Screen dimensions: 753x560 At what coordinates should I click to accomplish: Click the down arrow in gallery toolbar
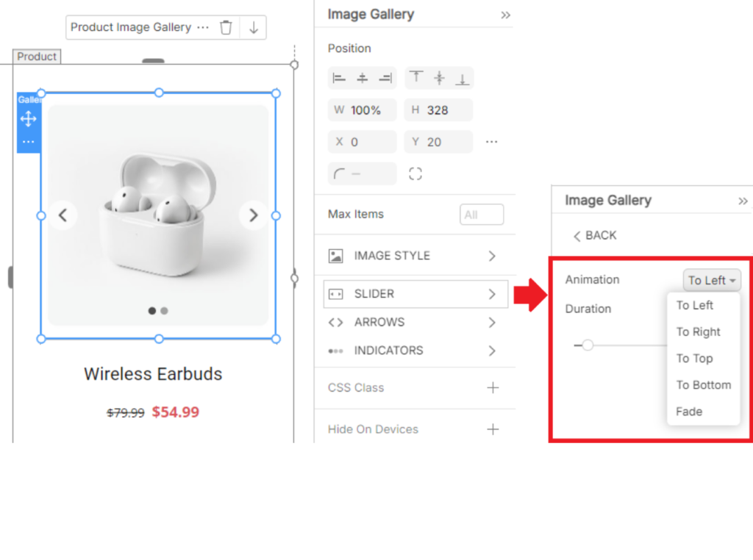click(x=254, y=27)
